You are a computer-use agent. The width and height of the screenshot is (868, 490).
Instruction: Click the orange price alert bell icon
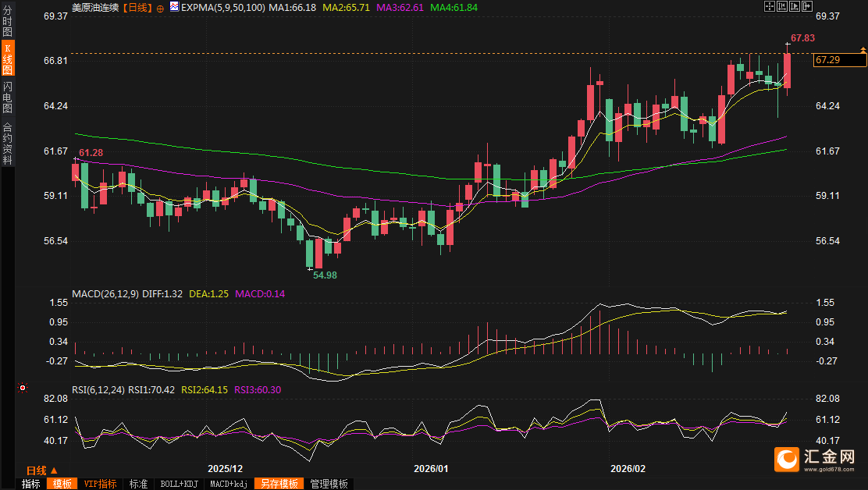pos(863,50)
